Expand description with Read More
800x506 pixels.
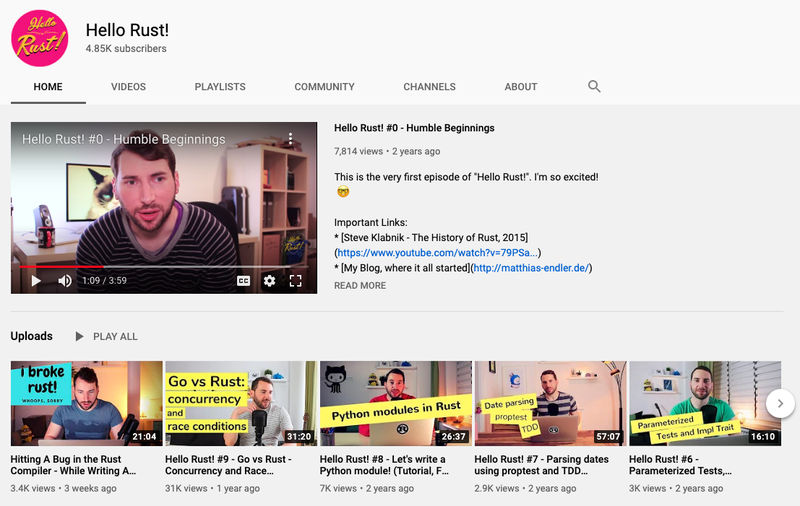click(x=359, y=286)
